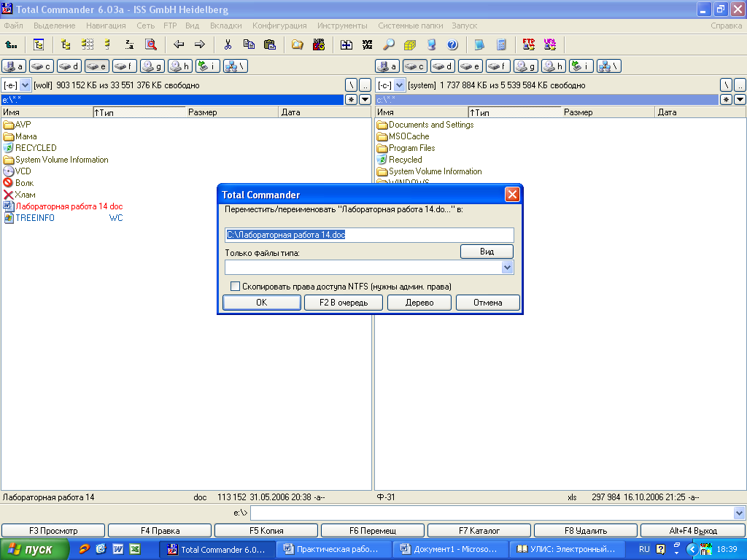This screenshot has width=747, height=560.
Task: Go back with the left arrow icon
Action: 179,44
